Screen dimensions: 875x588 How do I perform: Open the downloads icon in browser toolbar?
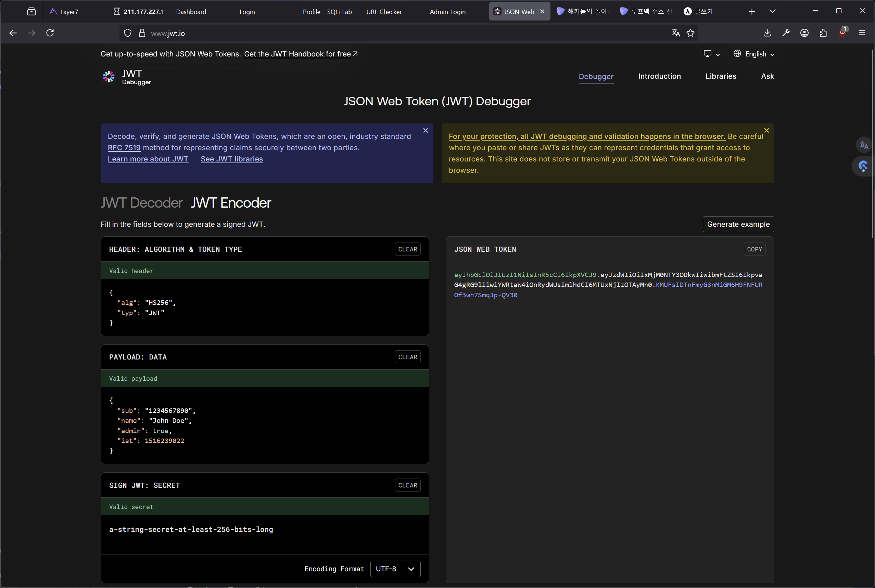pos(767,33)
